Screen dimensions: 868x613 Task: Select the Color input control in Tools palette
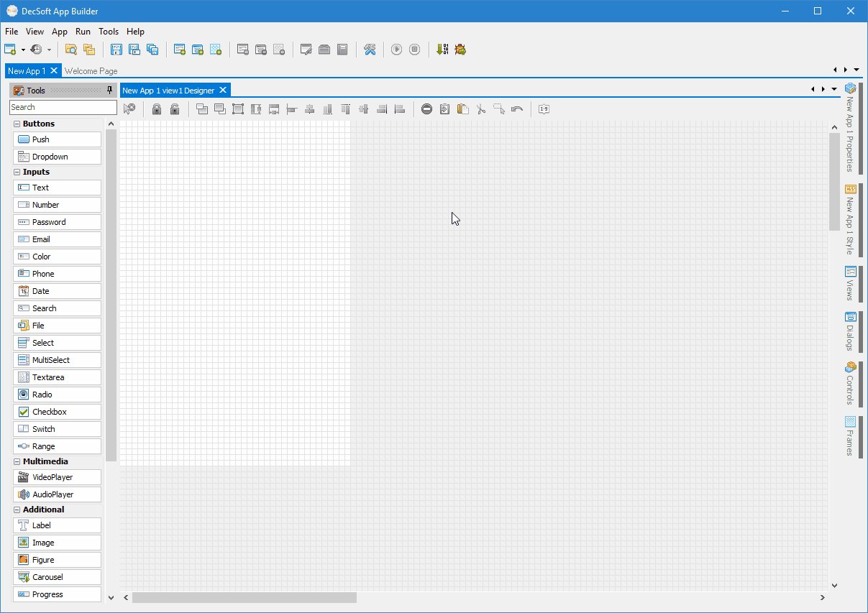57,256
